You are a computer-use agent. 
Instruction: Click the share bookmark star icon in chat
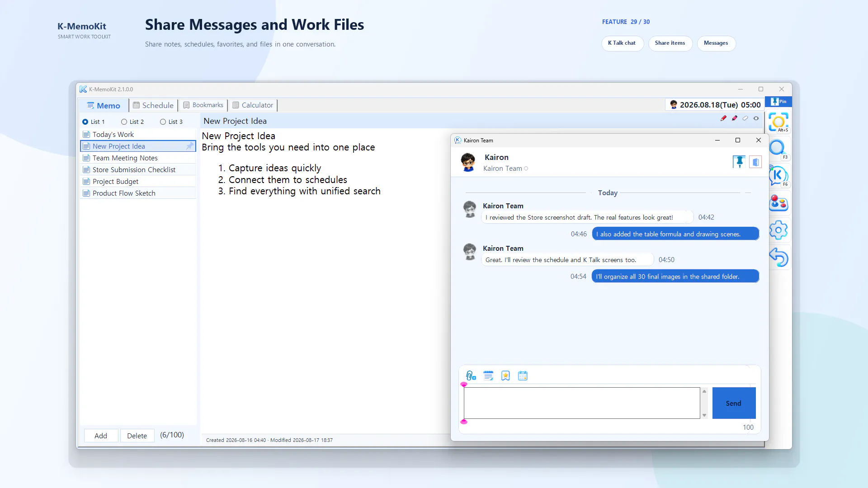click(x=505, y=376)
